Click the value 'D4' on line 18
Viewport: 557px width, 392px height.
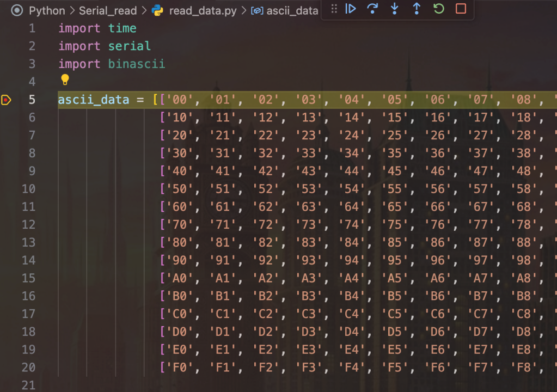click(351, 332)
